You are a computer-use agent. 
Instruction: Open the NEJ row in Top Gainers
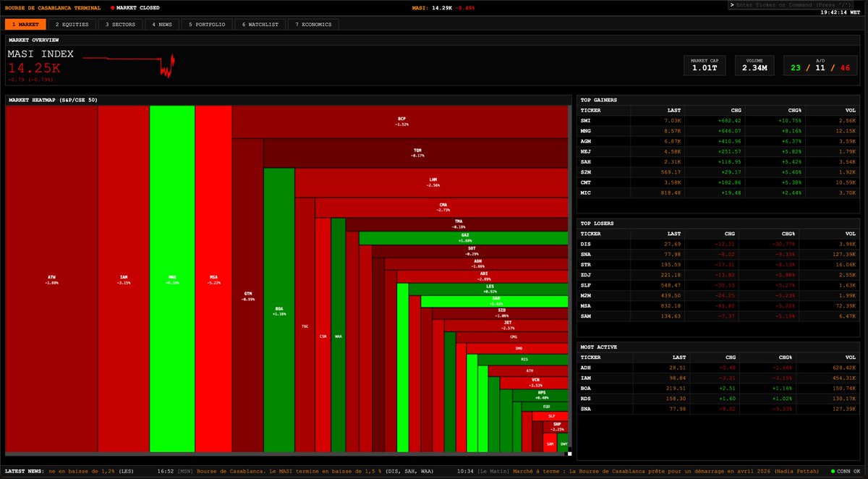pyautogui.click(x=720, y=151)
